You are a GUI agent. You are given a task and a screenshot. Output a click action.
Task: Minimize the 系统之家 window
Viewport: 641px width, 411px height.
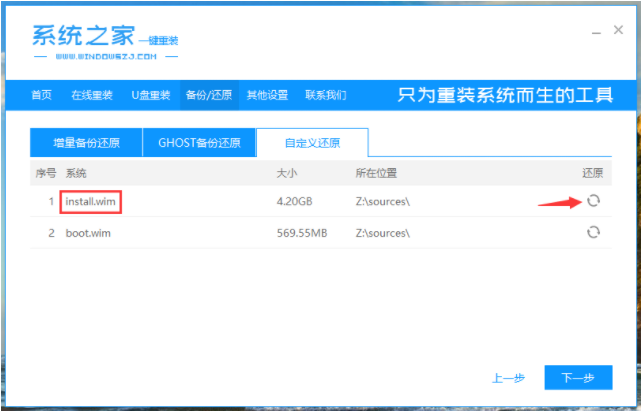pyautogui.click(x=594, y=32)
